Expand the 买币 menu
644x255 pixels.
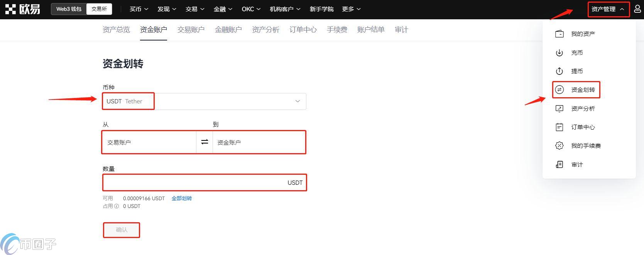(x=139, y=9)
